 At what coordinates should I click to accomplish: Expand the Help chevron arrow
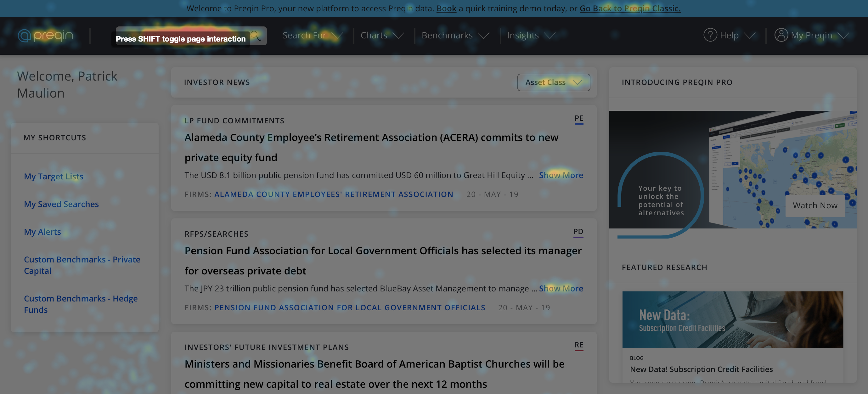tap(750, 36)
